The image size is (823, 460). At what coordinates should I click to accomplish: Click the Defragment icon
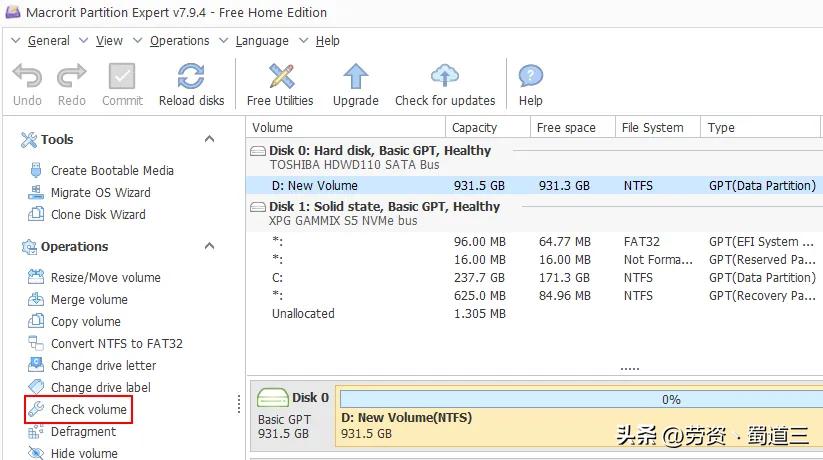[36, 431]
